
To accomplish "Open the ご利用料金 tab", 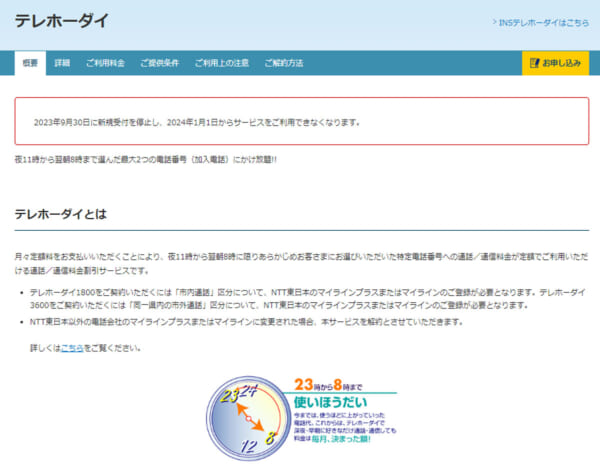I will [x=105, y=63].
